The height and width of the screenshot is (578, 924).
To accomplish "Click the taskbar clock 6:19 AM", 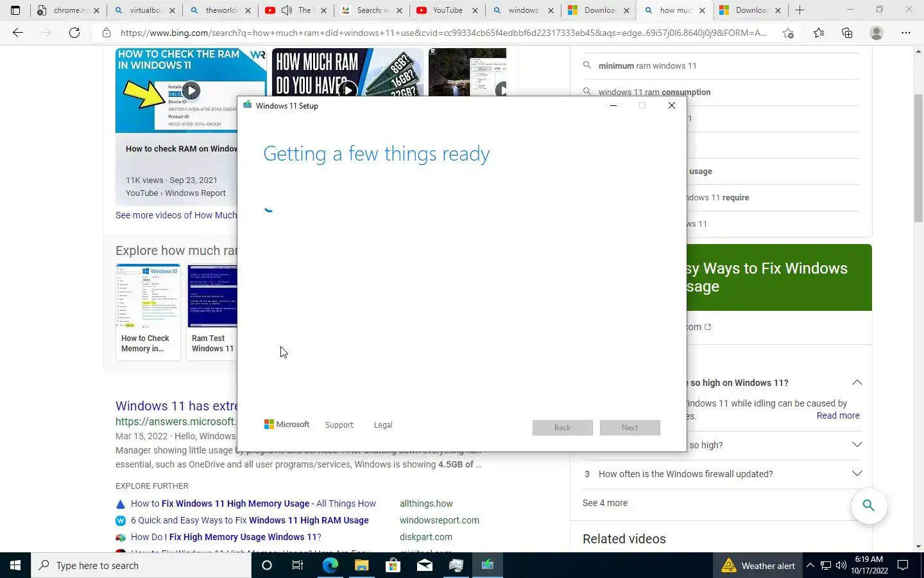I will 869,565.
